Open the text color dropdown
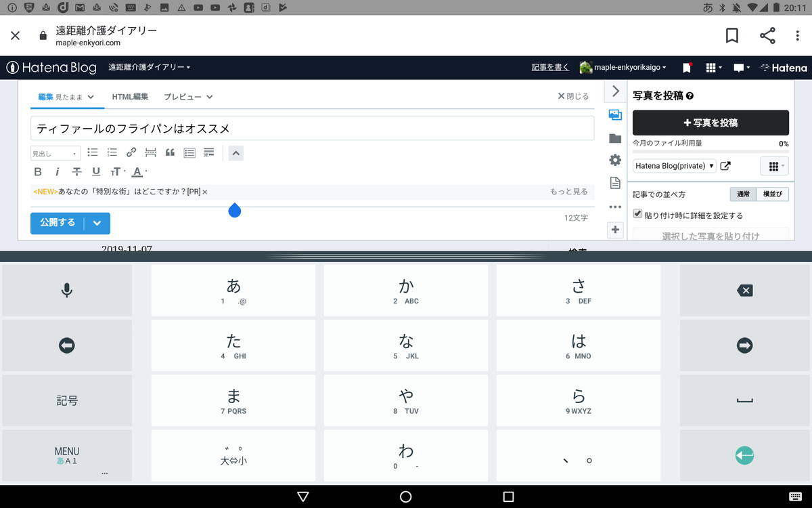The width and height of the screenshot is (812, 508). [139, 172]
